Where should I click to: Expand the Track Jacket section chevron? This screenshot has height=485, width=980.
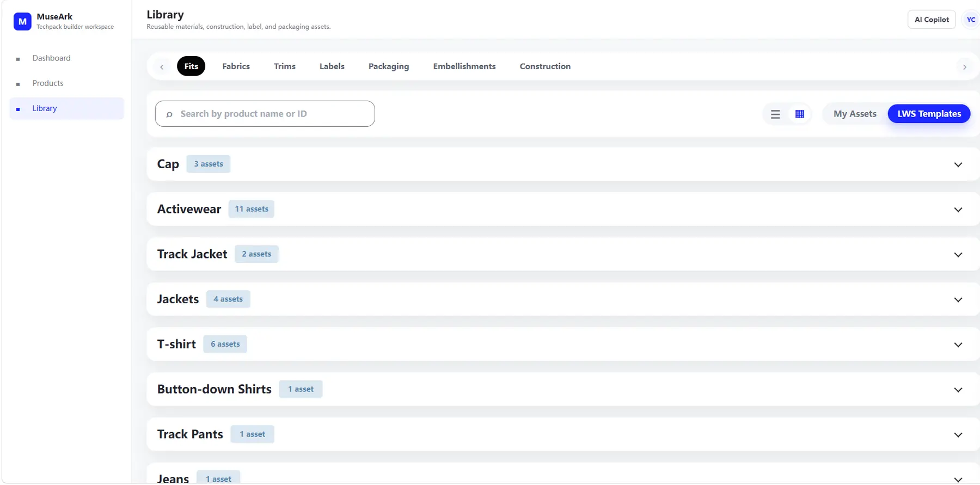click(x=958, y=255)
